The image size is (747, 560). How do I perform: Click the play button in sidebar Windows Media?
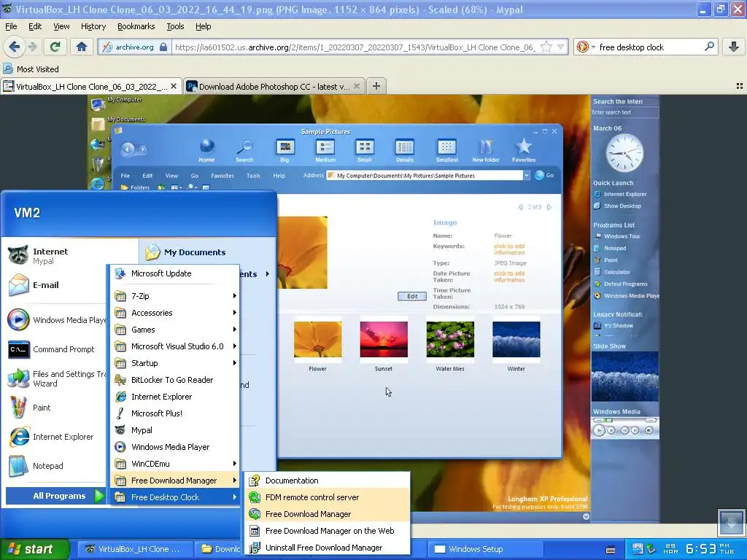point(599,430)
